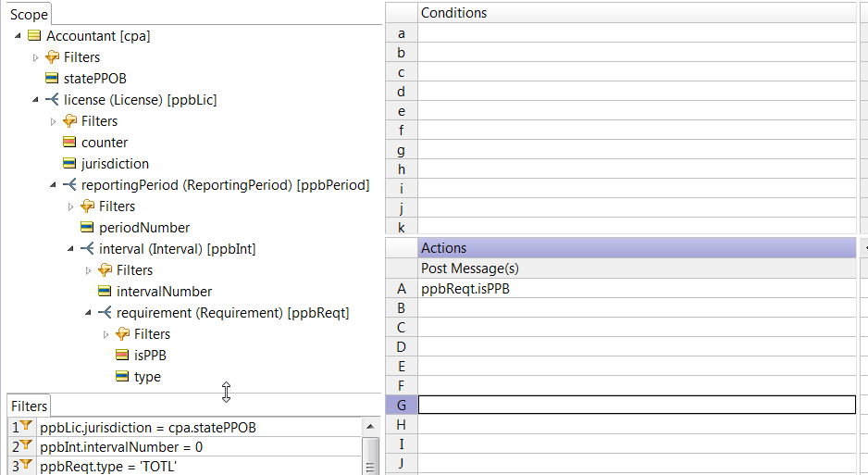The height and width of the screenshot is (475, 868).
Task: Click the periodNumber attribute icon
Action: (x=88, y=227)
